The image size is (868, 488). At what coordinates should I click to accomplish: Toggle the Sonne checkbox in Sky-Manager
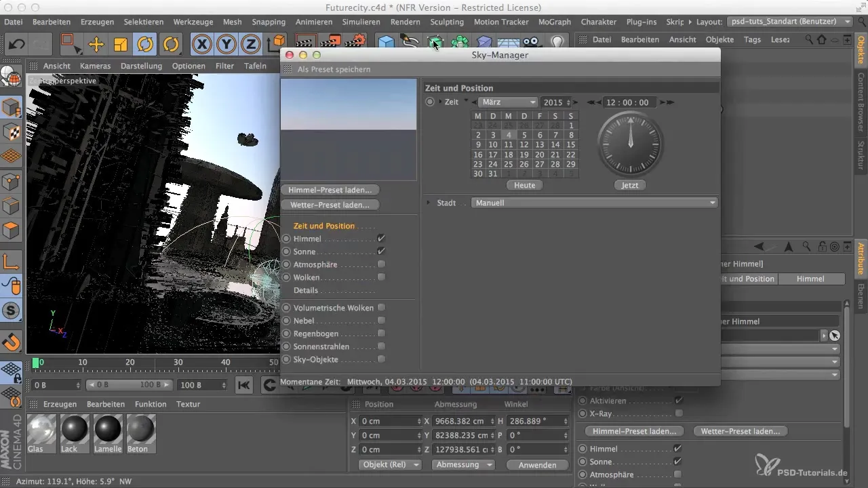tap(382, 251)
